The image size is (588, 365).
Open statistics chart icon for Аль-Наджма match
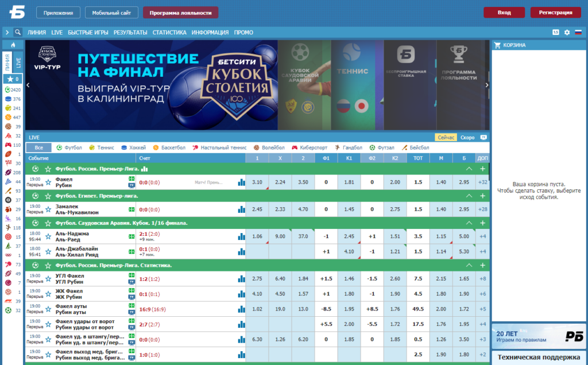click(241, 236)
